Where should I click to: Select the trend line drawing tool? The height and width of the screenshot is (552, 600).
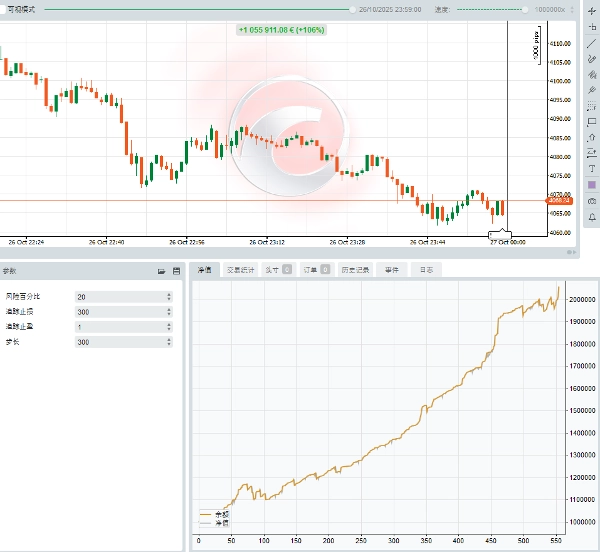coord(592,43)
